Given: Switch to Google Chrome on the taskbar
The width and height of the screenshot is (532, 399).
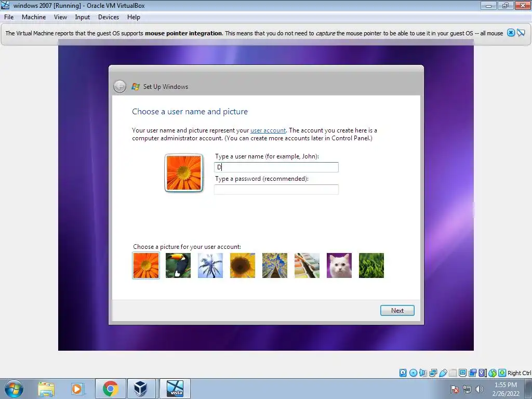Looking at the screenshot, I should point(110,389).
